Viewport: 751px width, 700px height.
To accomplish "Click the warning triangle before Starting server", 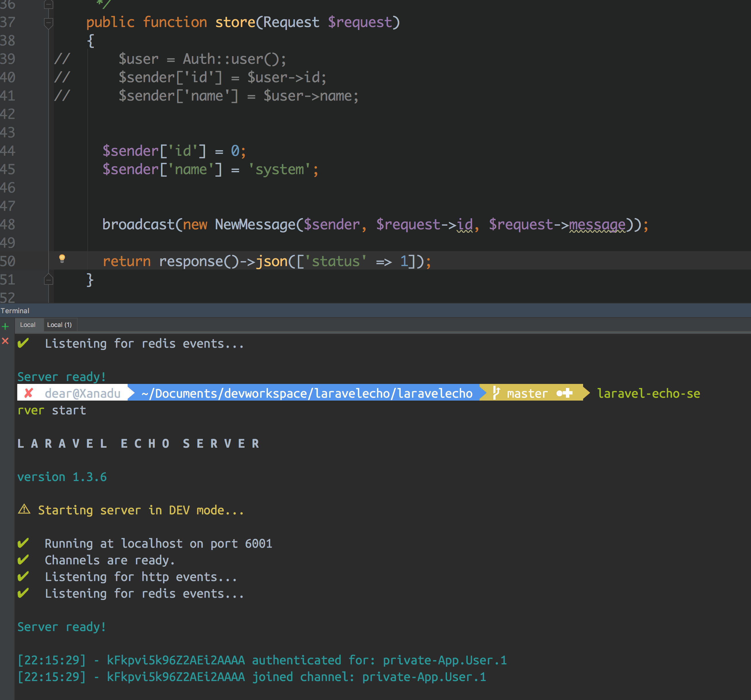I will (24, 509).
